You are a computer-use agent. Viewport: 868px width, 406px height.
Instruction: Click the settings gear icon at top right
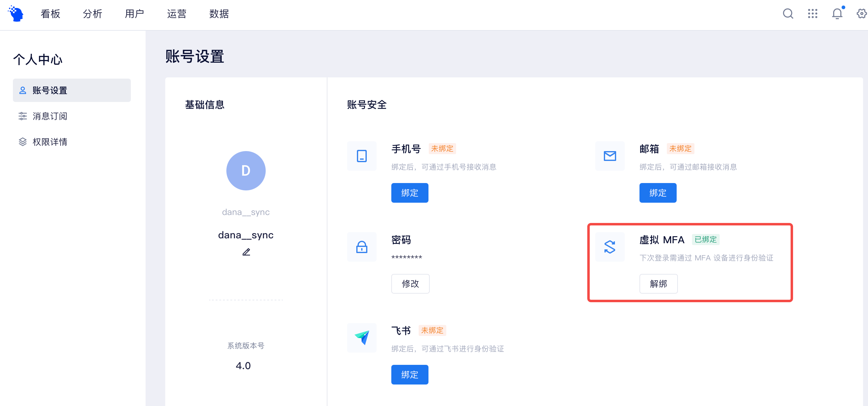(x=861, y=14)
